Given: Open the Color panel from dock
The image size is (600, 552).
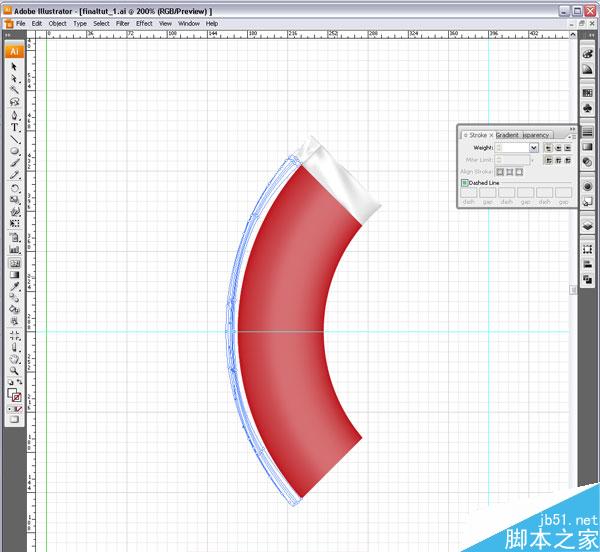Looking at the screenshot, I should (x=587, y=54).
